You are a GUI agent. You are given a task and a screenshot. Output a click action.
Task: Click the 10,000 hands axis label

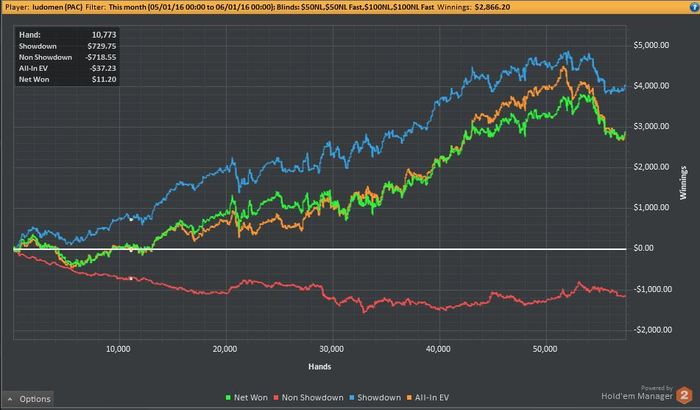(x=118, y=349)
